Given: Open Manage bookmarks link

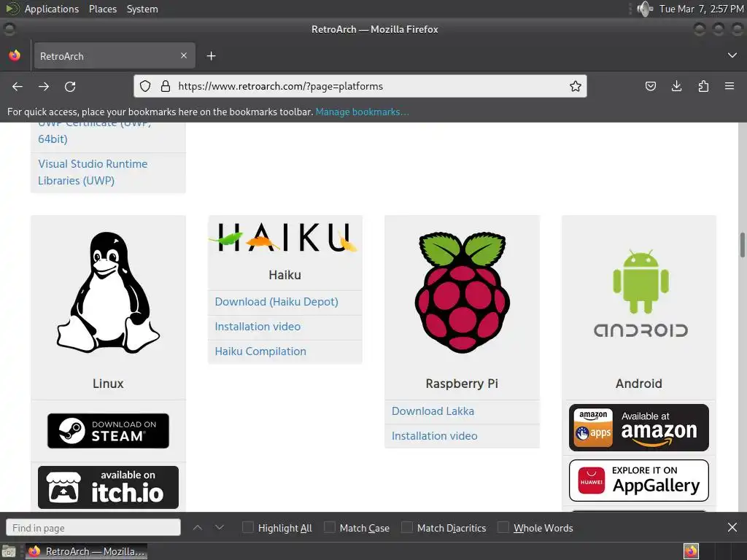Looking at the screenshot, I should (362, 112).
